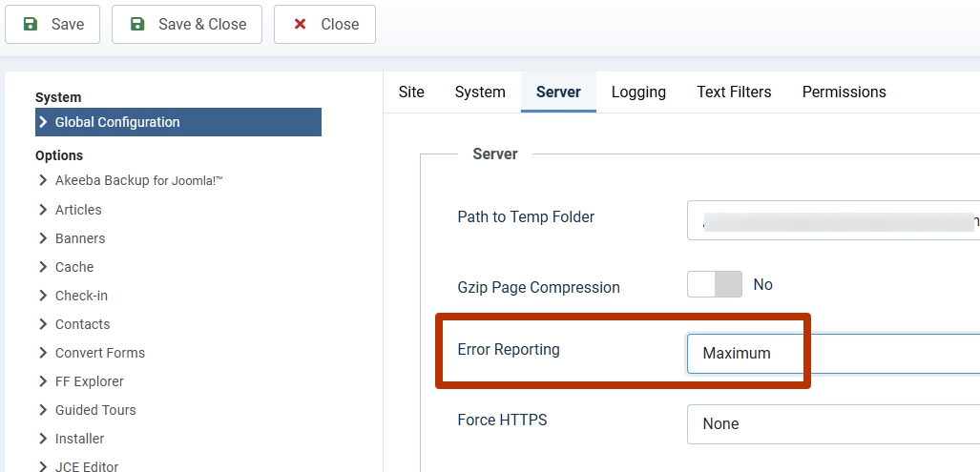Open the Error Reporting dropdown

click(832, 353)
